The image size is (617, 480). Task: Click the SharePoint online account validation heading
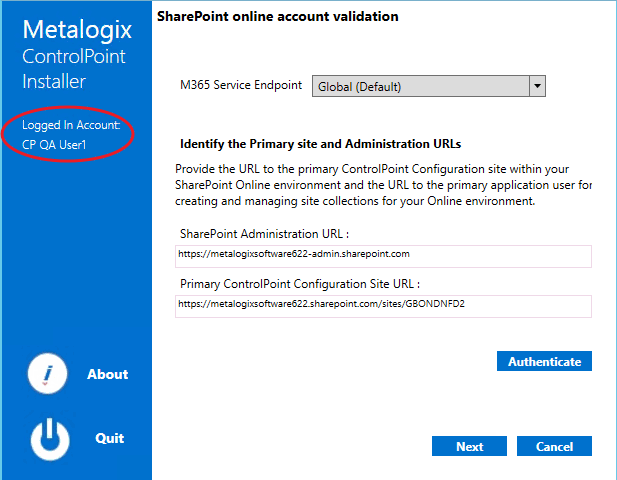[x=277, y=17]
